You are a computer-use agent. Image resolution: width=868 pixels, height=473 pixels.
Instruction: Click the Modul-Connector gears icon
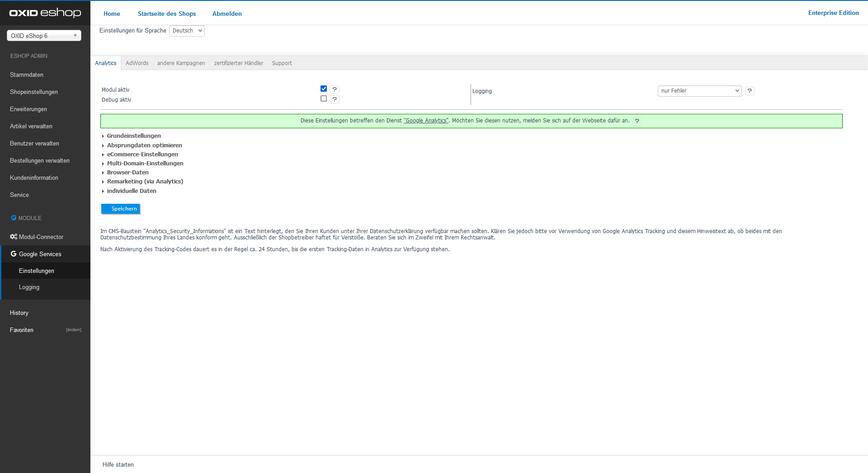(x=14, y=237)
